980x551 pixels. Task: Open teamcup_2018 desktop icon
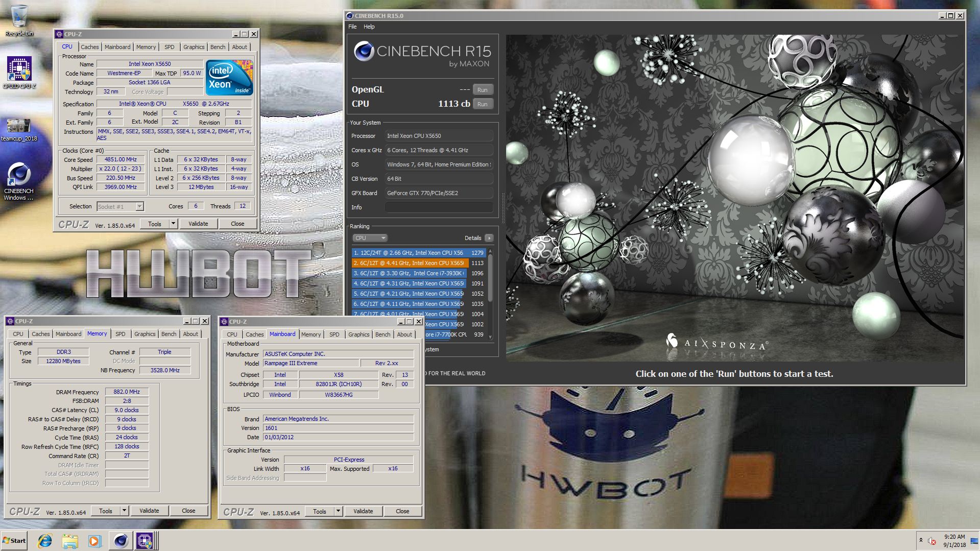pos(19,129)
